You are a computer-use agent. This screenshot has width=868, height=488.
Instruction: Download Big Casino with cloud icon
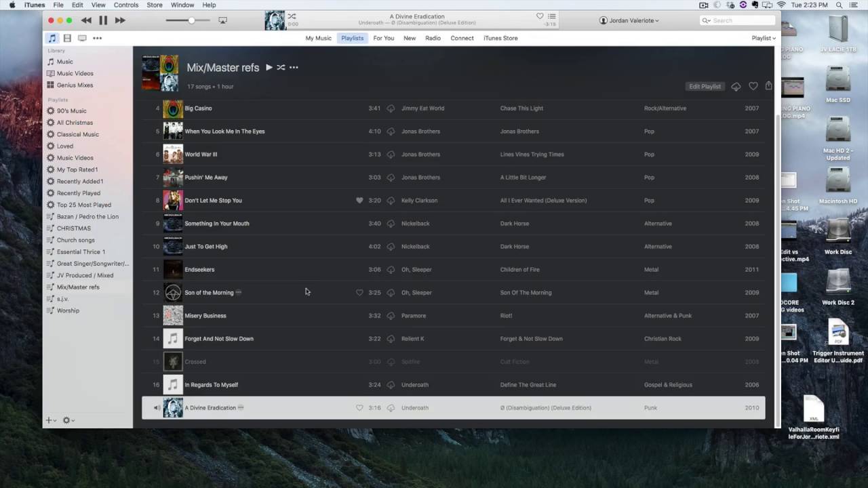click(x=391, y=108)
